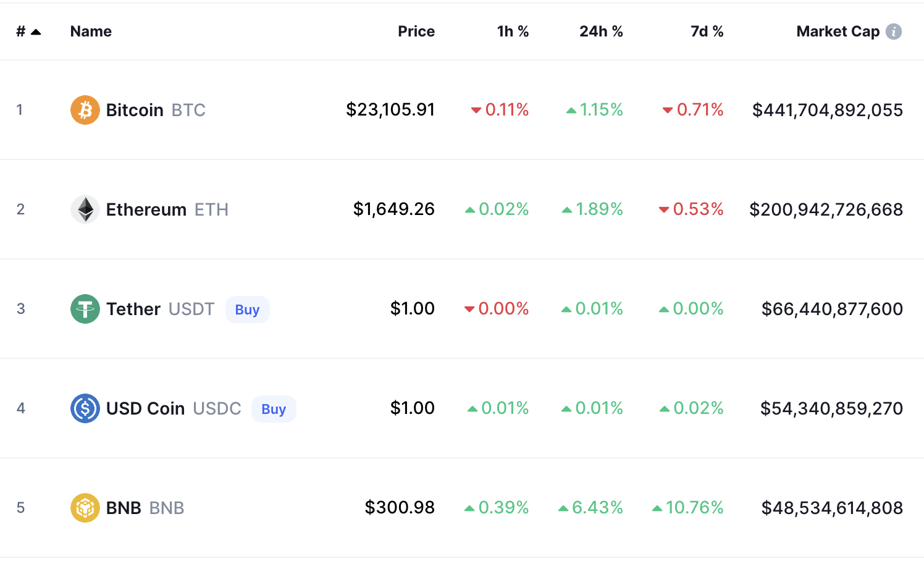Image resolution: width=924 pixels, height=561 pixels.
Task: Open the Market Cap info icon
Action: [894, 32]
